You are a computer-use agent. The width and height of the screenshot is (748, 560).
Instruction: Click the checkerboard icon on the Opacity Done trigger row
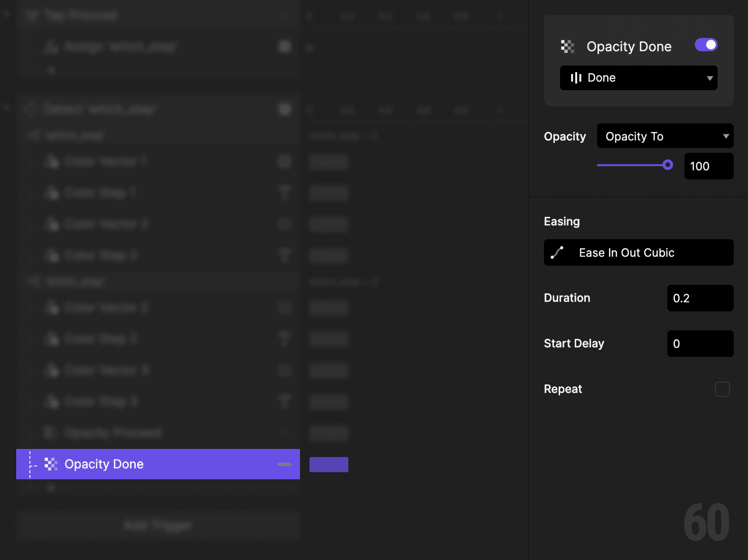51,464
